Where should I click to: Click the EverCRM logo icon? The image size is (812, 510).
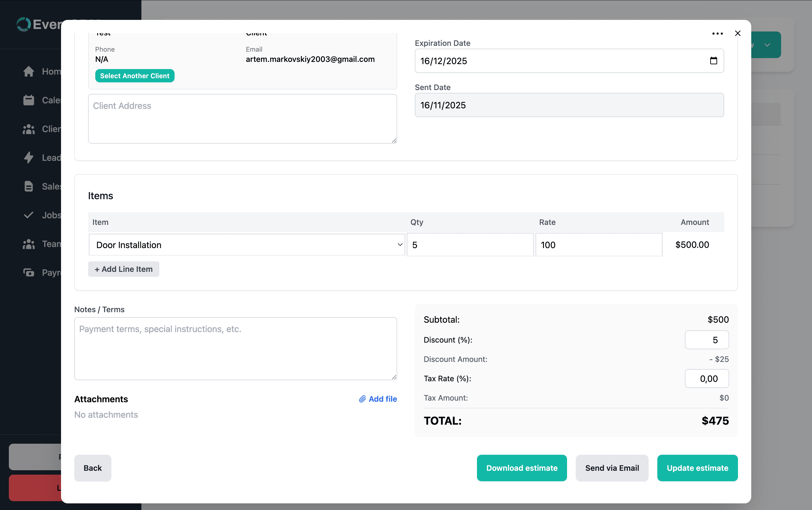pos(23,24)
